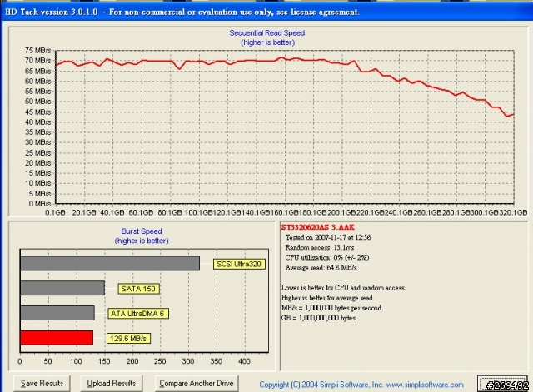Click the gray ATA UltraDMA 6 bar

pyautogui.click(x=57, y=313)
